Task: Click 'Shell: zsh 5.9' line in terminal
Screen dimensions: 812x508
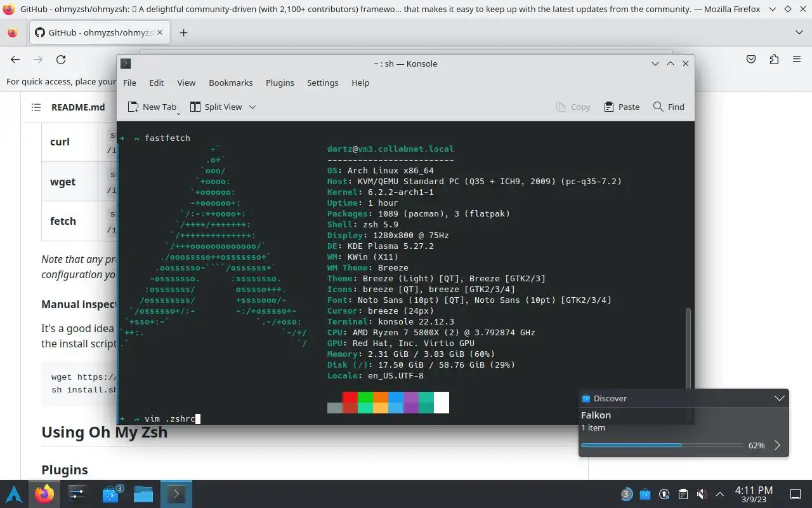Action: click(363, 224)
